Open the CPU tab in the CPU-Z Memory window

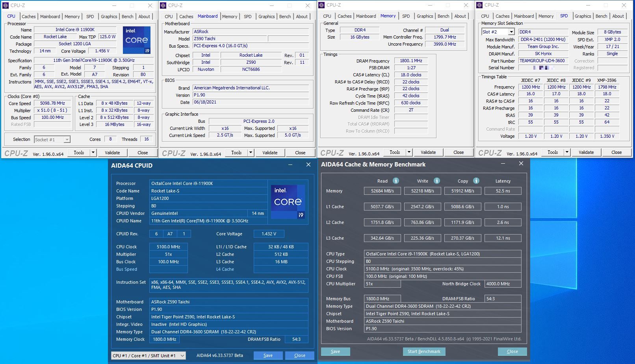point(327,16)
